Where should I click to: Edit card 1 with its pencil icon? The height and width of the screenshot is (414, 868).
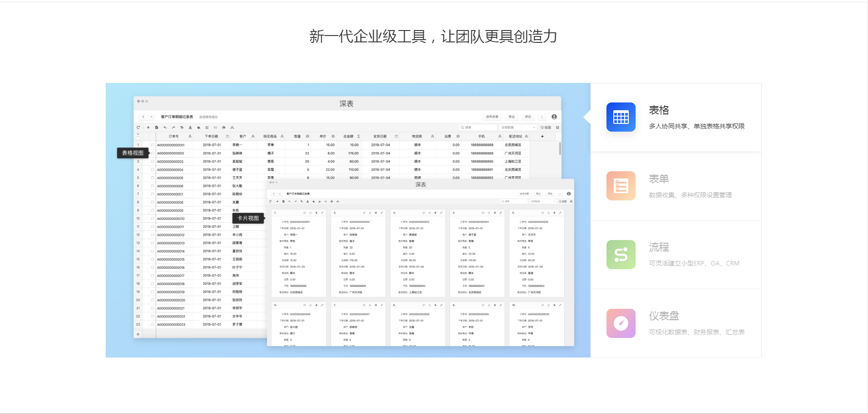pyautogui.click(x=322, y=213)
